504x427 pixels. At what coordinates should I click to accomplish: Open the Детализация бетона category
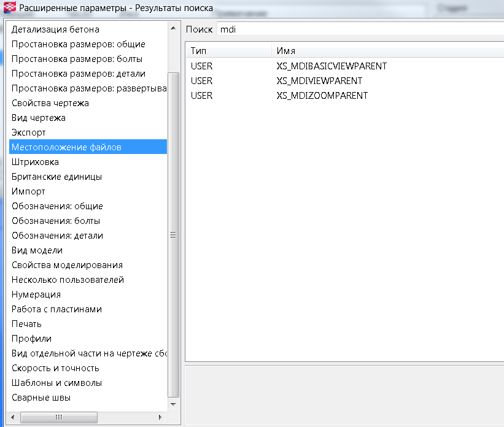[55, 29]
